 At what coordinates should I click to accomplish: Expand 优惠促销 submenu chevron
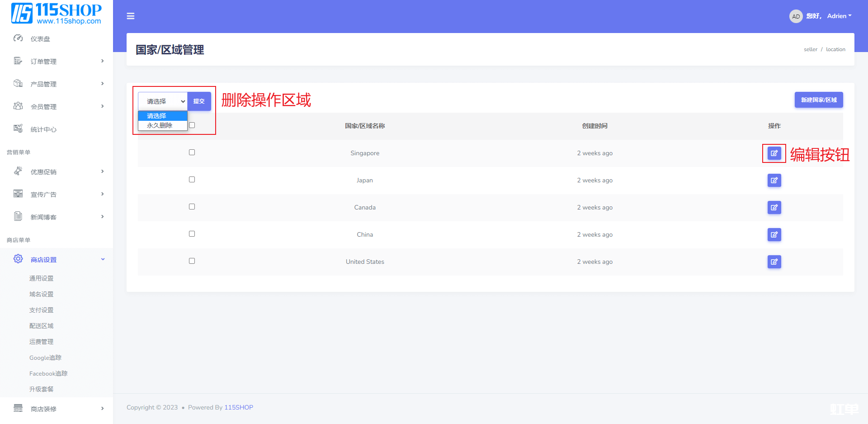[103, 172]
